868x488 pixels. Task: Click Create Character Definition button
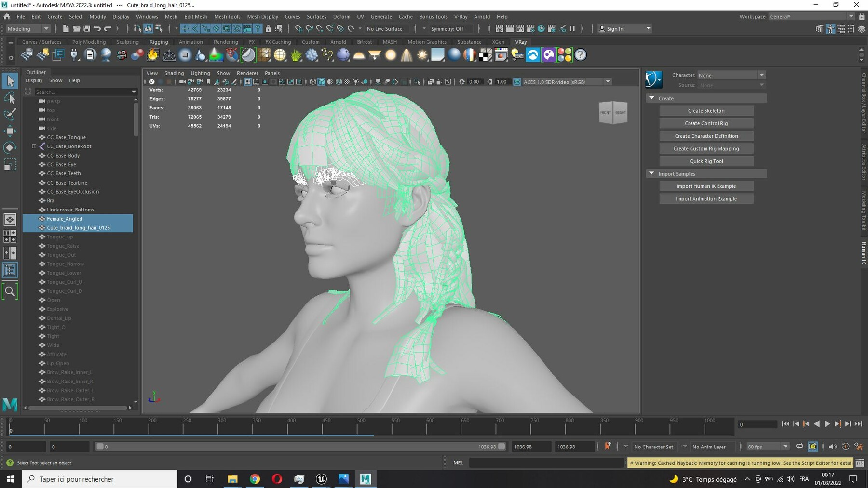point(706,136)
